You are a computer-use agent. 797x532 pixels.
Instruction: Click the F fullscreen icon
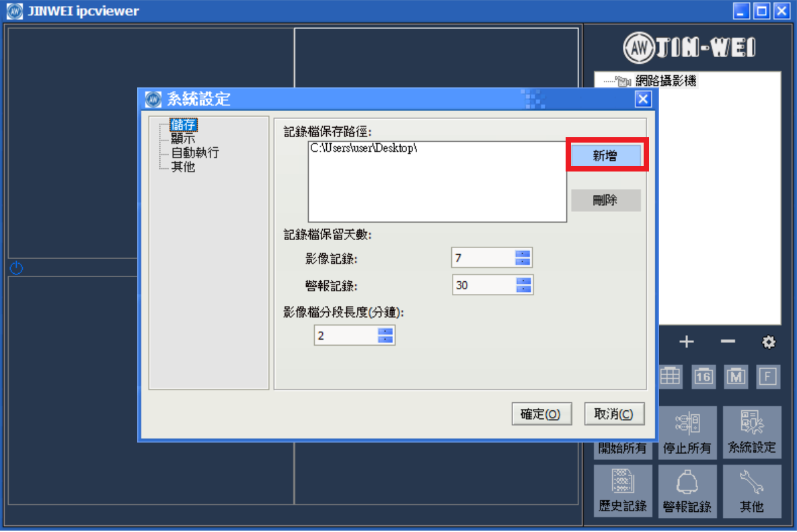[x=767, y=377]
